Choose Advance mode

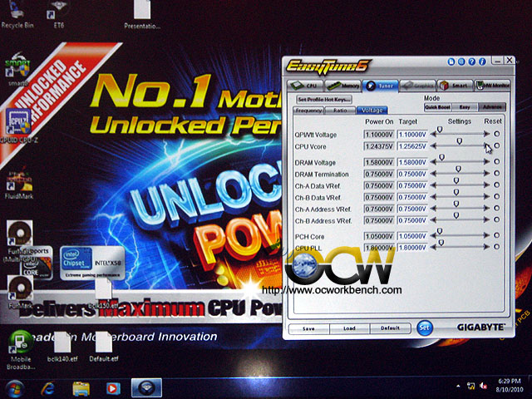click(492, 107)
